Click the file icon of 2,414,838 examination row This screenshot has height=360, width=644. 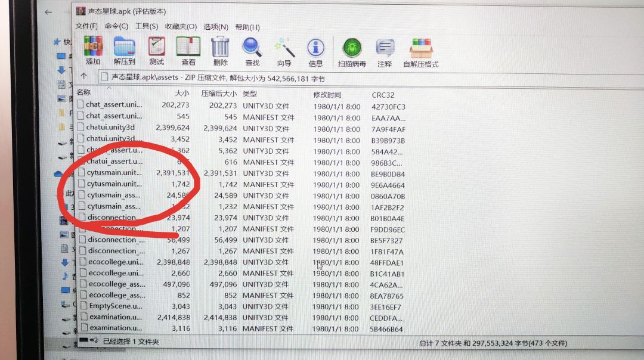click(x=84, y=316)
